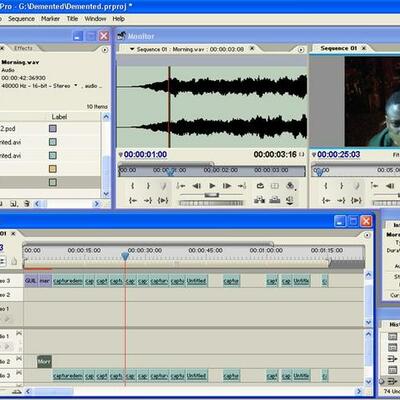The width and height of the screenshot is (400, 400).
Task: Open the Window menu
Action: click(95, 19)
